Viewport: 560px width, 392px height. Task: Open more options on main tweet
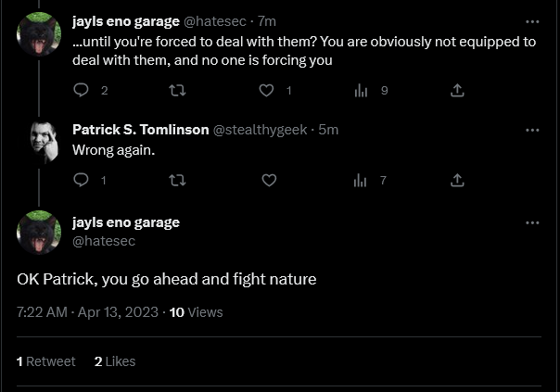click(x=532, y=222)
